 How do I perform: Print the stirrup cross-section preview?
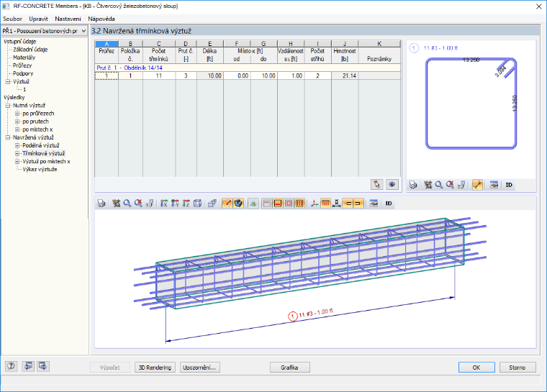(413, 185)
